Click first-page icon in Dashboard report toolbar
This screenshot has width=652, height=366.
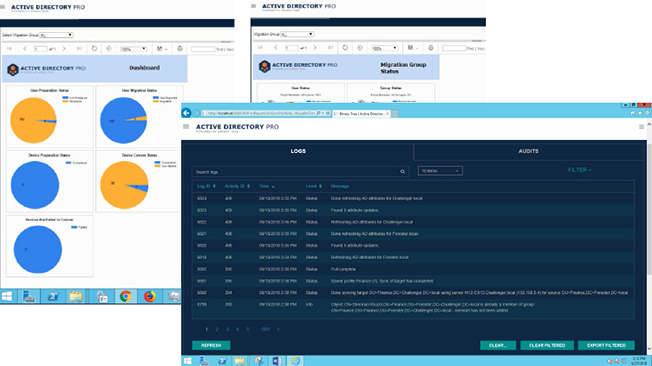click(x=9, y=49)
